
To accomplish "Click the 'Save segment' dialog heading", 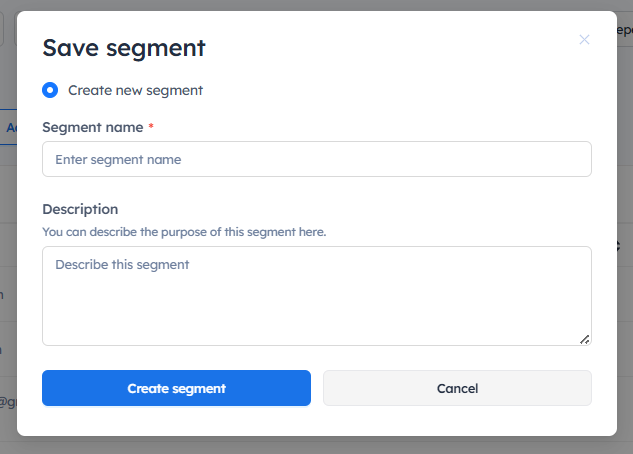I will click(123, 47).
